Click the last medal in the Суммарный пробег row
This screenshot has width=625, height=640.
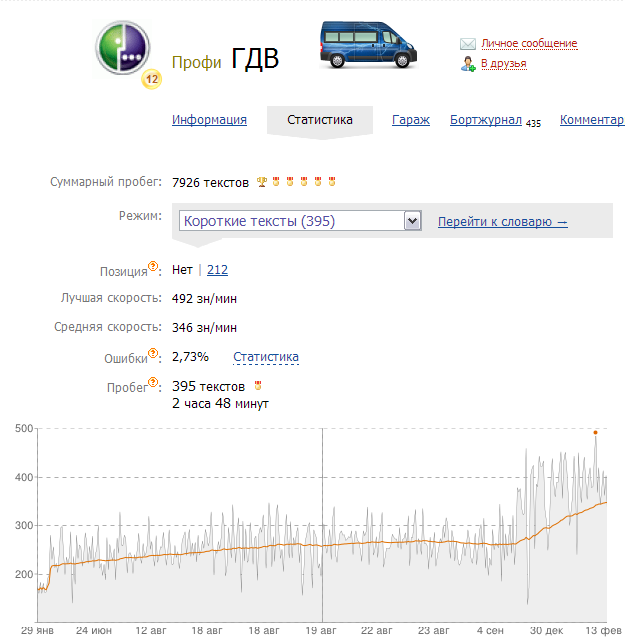coord(332,181)
